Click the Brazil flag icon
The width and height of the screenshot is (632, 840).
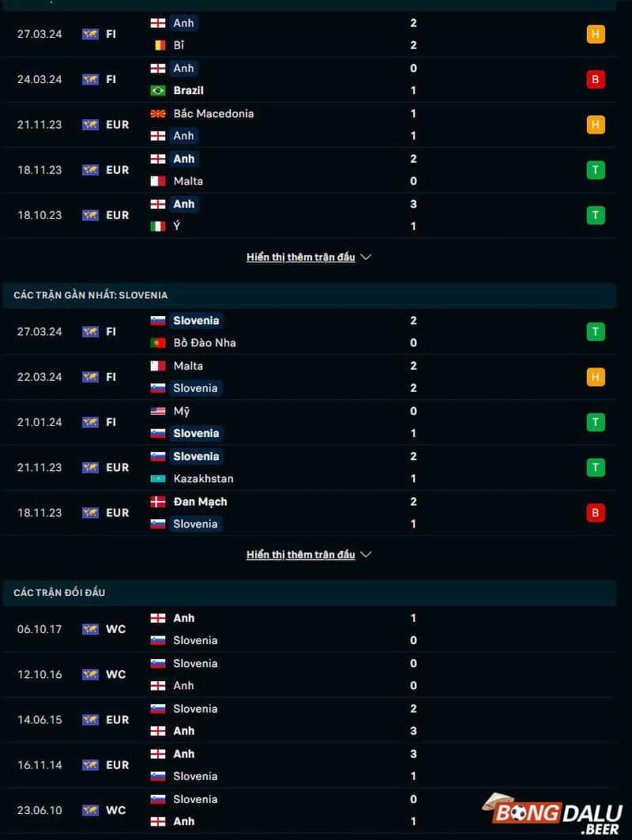tap(158, 90)
